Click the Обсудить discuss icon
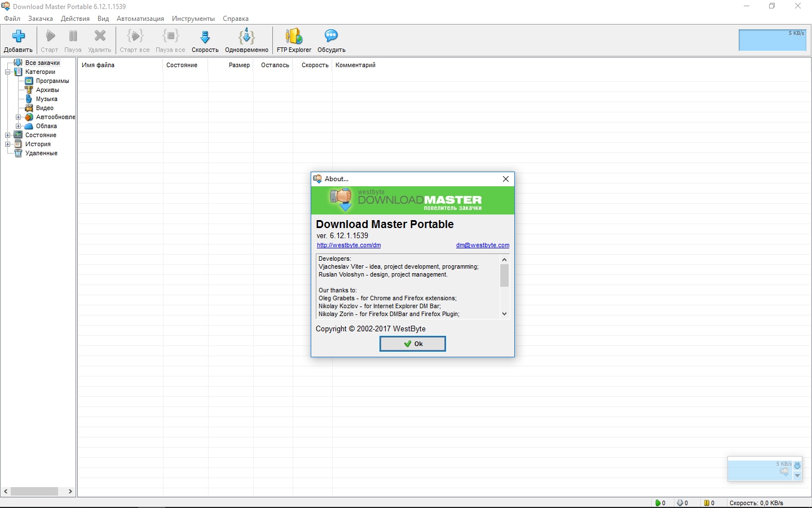The width and height of the screenshot is (812, 508). 331,37
